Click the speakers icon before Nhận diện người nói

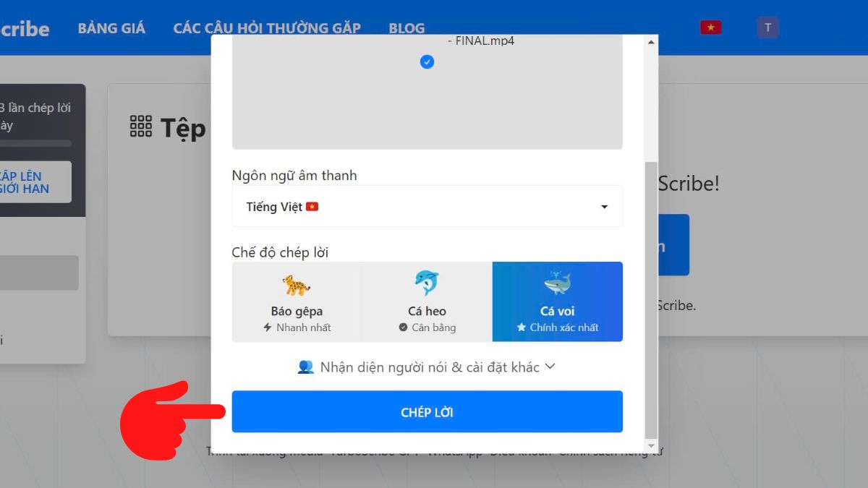[307, 367]
